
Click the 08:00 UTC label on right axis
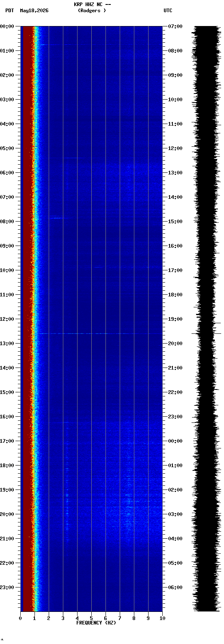(175, 51)
